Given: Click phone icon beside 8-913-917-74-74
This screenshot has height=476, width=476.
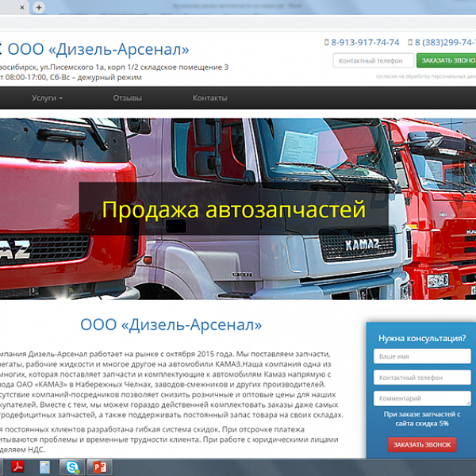Looking at the screenshot, I should 327,43.
